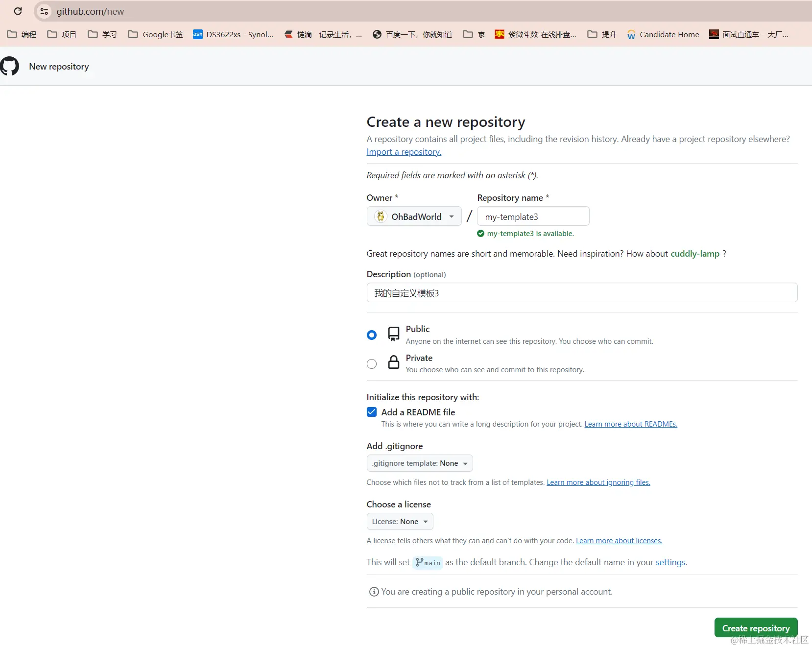812x648 pixels.
Task: Open the 家 bookmark folder
Action: 474,34
